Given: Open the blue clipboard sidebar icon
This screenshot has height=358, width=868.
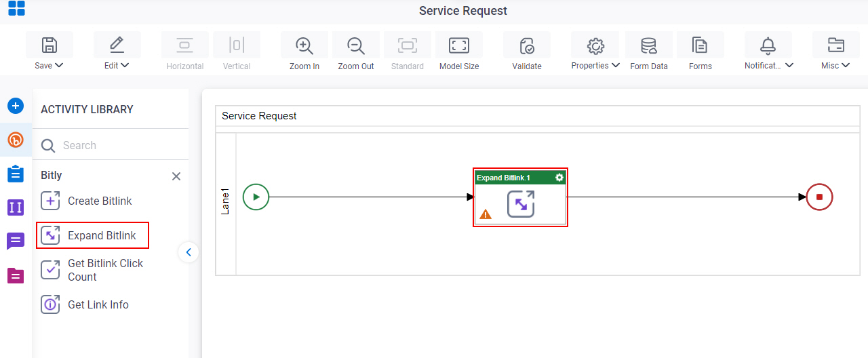Looking at the screenshot, I should pos(16,174).
